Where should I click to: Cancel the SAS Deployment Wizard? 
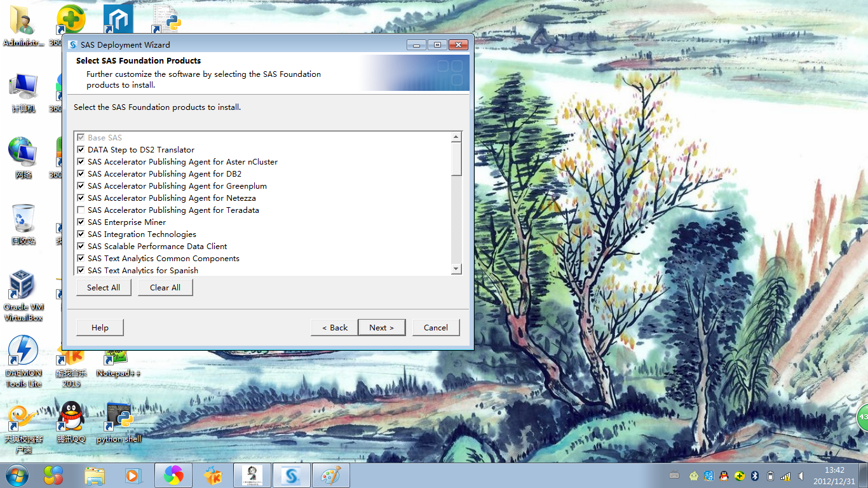point(436,328)
